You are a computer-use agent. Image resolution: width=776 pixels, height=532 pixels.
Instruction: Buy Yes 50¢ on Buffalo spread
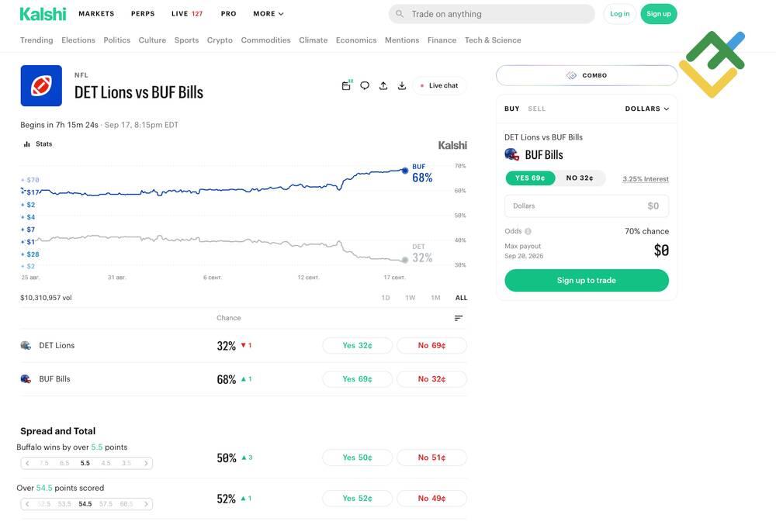pyautogui.click(x=357, y=458)
